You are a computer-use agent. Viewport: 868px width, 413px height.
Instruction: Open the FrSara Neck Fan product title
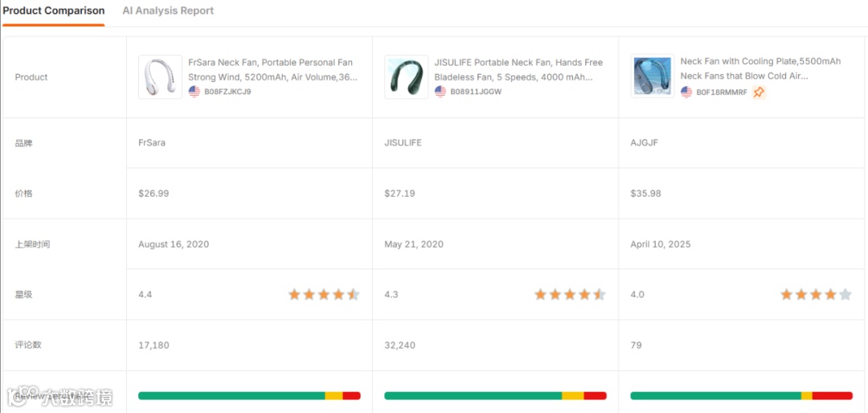coord(272,70)
